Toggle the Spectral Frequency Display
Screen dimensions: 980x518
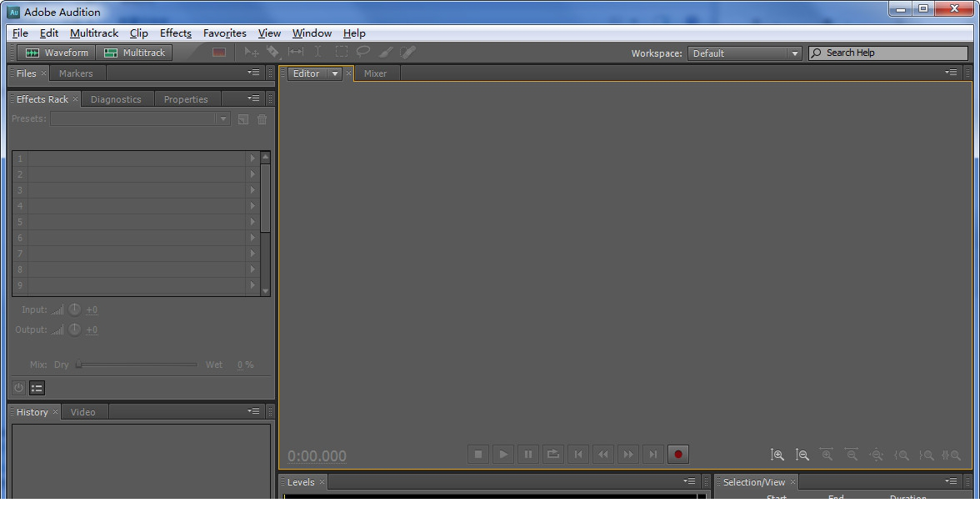pos(219,52)
